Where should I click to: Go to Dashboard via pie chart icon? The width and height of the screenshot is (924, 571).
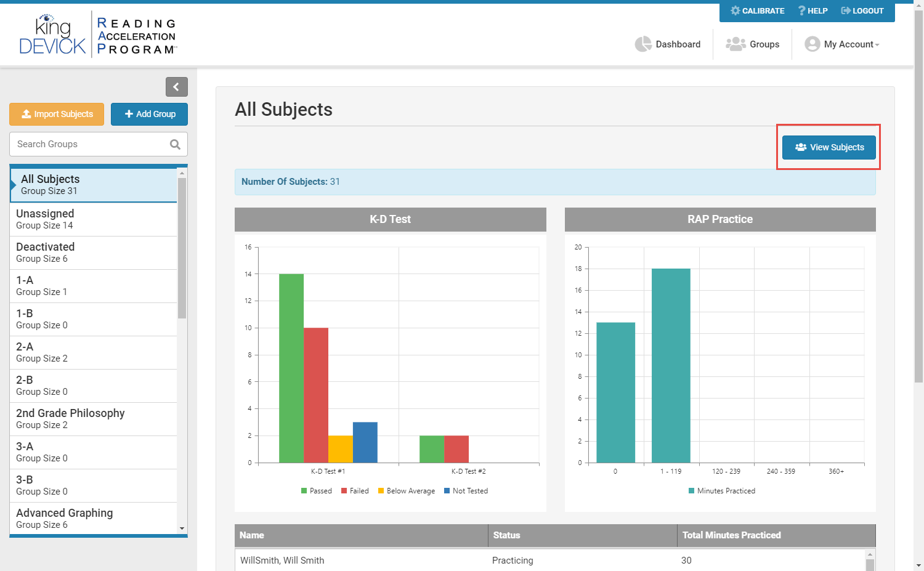click(643, 44)
